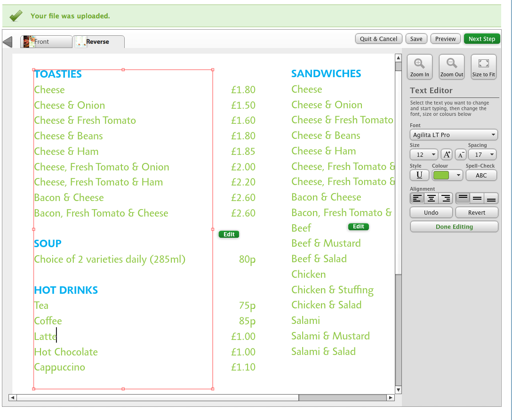This screenshot has width=512, height=420.
Task: Select center horizontal alignment
Action: click(x=431, y=198)
